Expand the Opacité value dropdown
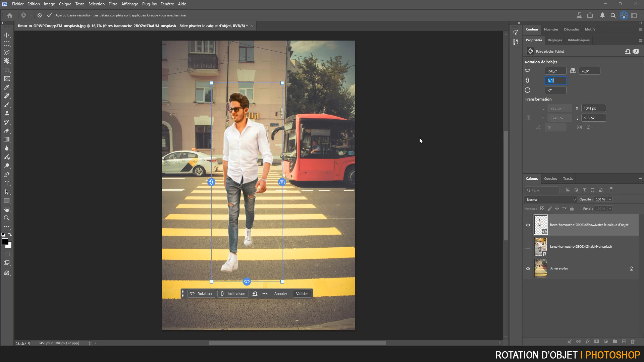 [610, 199]
